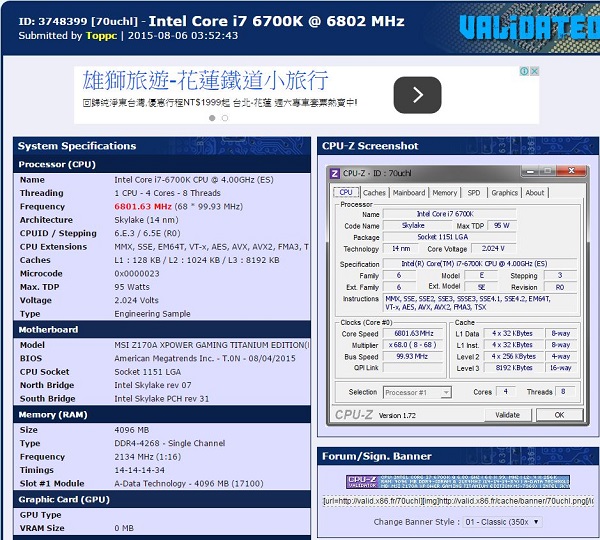The image size is (600, 540).
Task: Minimize the CPU-Z window
Action: (530, 171)
